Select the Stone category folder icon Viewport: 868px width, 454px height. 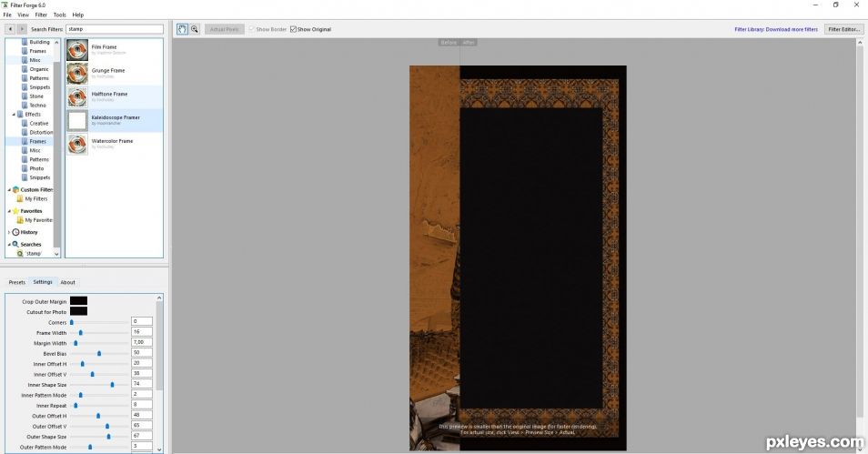pos(25,96)
